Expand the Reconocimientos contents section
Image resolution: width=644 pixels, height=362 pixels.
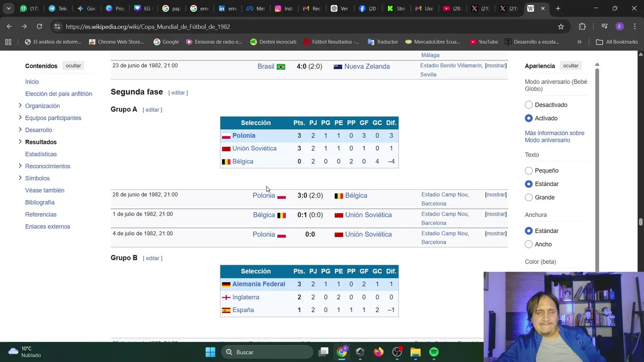[20, 165]
